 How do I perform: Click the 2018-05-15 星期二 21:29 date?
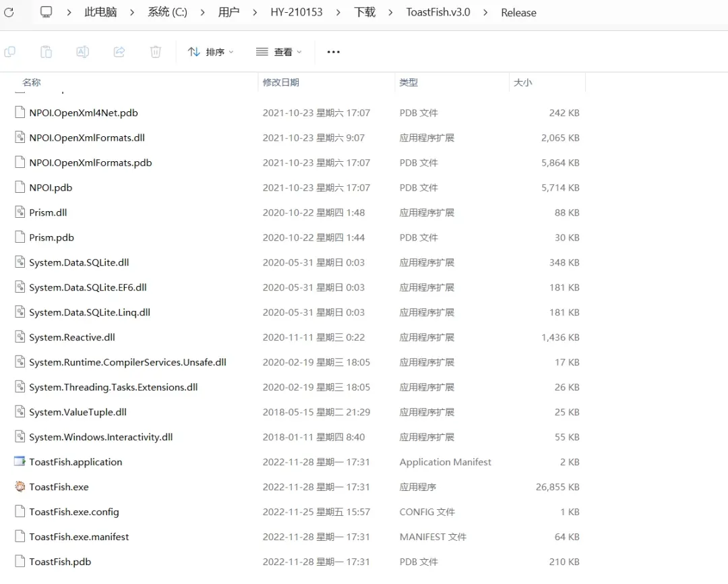pyautogui.click(x=316, y=412)
